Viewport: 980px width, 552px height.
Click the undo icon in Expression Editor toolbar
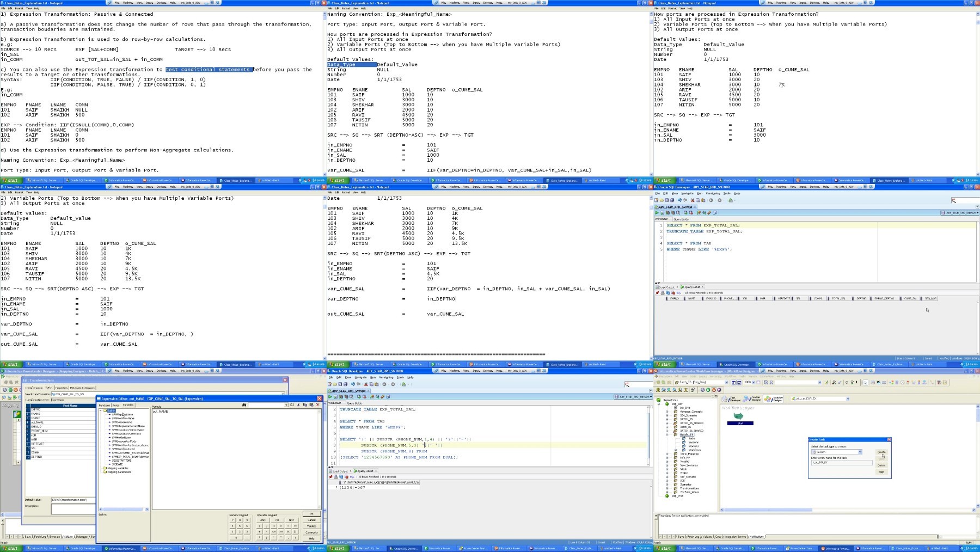point(292,404)
